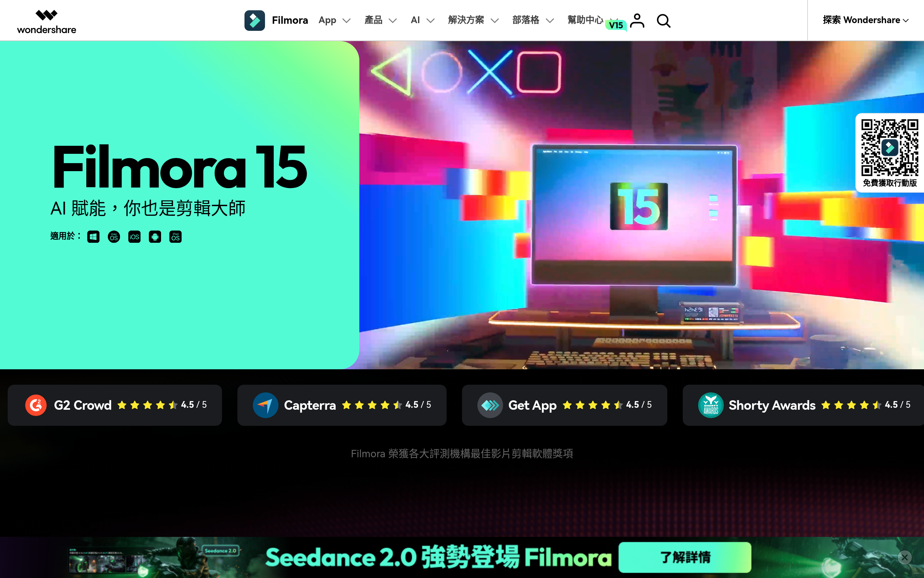Open the 探索 Wondershare dropdown
The width and height of the screenshot is (924, 578).
tap(866, 20)
